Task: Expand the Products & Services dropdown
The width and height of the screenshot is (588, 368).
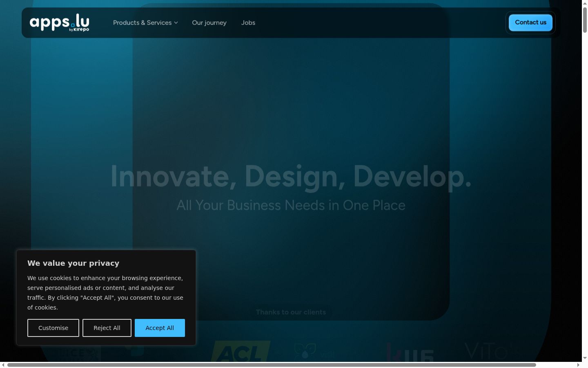Action: pyautogui.click(x=145, y=23)
